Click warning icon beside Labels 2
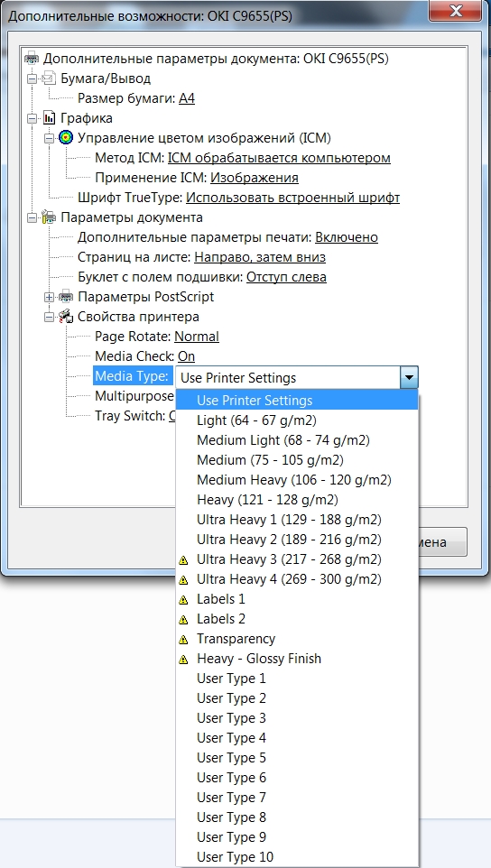 point(184,620)
